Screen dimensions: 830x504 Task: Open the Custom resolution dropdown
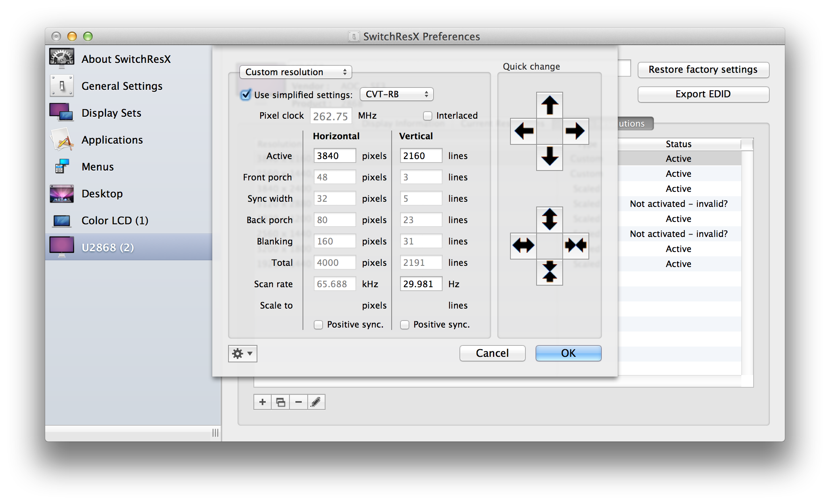tap(295, 72)
